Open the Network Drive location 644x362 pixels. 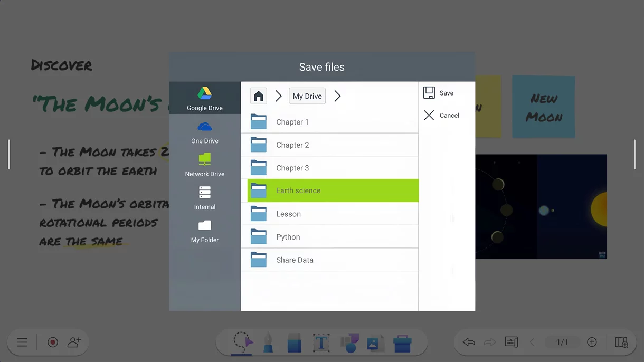click(204, 165)
